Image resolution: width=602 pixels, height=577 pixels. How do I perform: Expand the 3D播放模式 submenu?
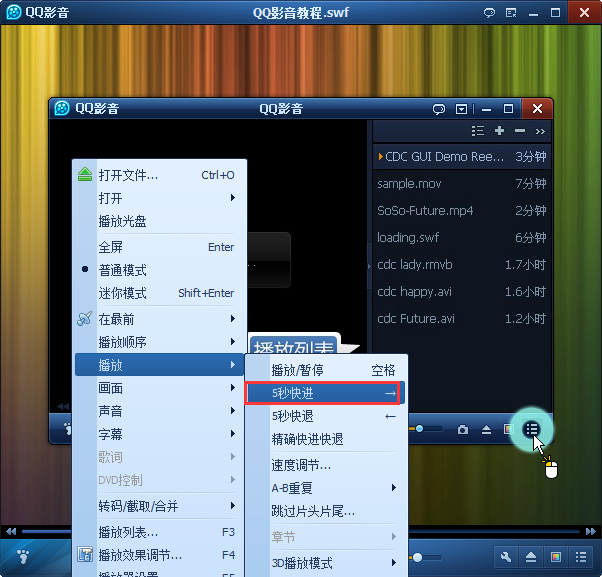pos(326,563)
